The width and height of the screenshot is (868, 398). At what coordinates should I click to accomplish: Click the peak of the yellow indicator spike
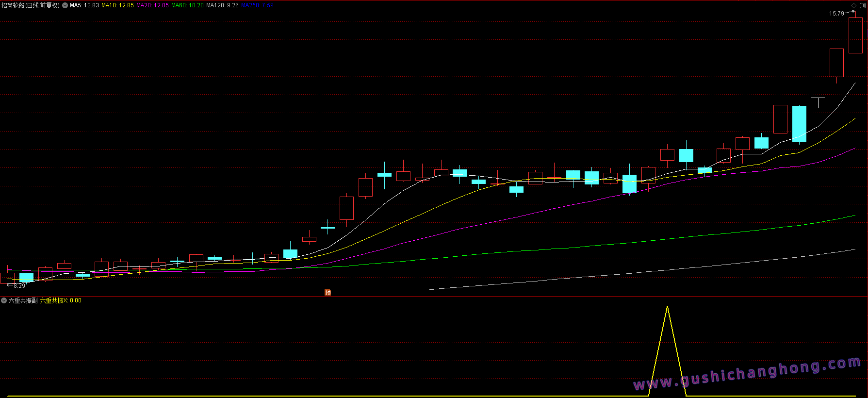pyautogui.click(x=668, y=307)
